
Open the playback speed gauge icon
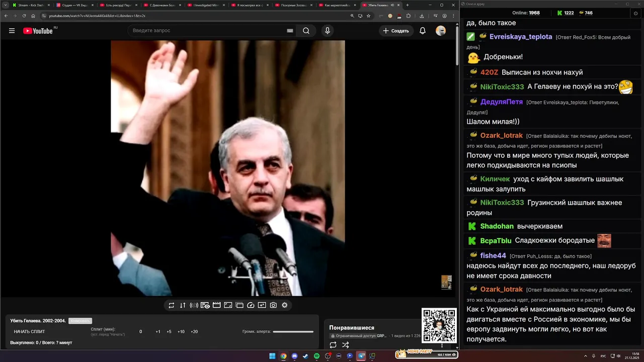[251, 305]
